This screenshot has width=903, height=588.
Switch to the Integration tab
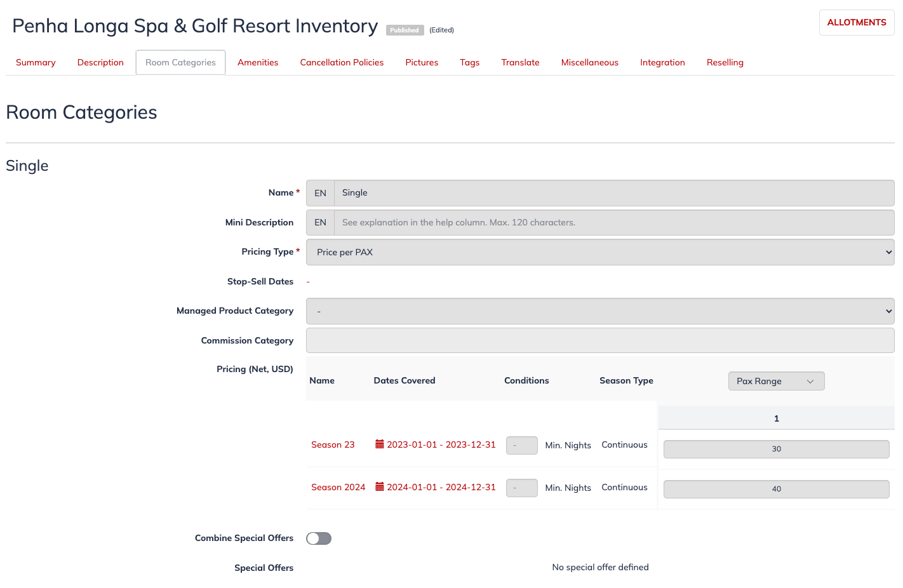(662, 62)
